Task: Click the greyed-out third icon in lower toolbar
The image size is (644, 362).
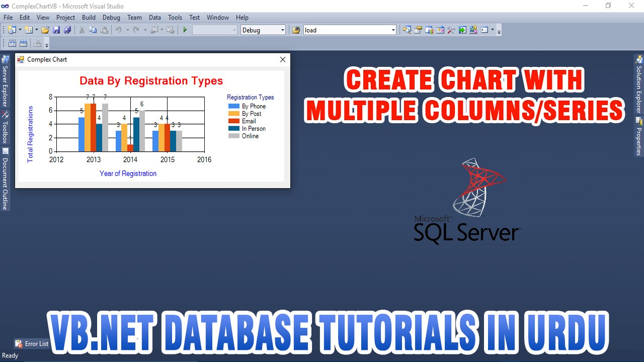Action: tap(38, 43)
